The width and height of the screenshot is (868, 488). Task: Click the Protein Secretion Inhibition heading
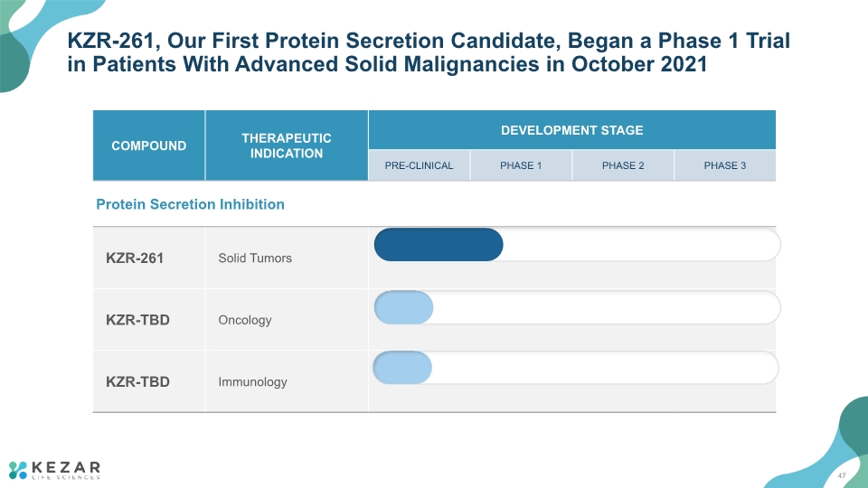(x=191, y=204)
